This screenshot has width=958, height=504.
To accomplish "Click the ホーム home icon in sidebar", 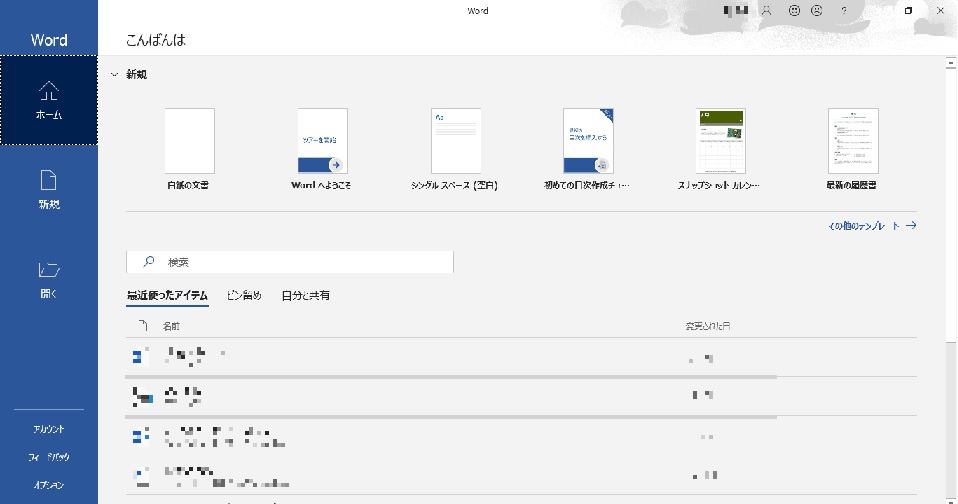I will pos(49,92).
